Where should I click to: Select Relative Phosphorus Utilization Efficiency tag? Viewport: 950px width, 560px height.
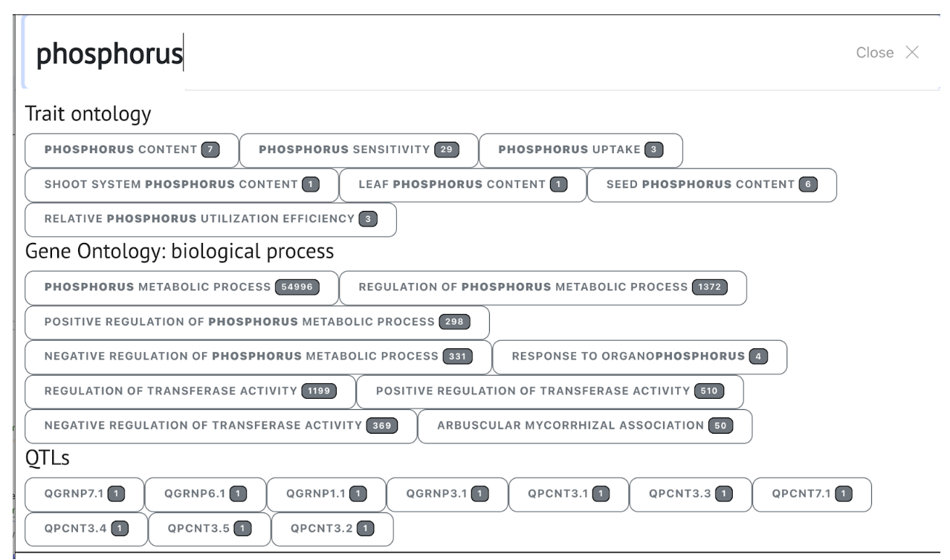point(210,219)
